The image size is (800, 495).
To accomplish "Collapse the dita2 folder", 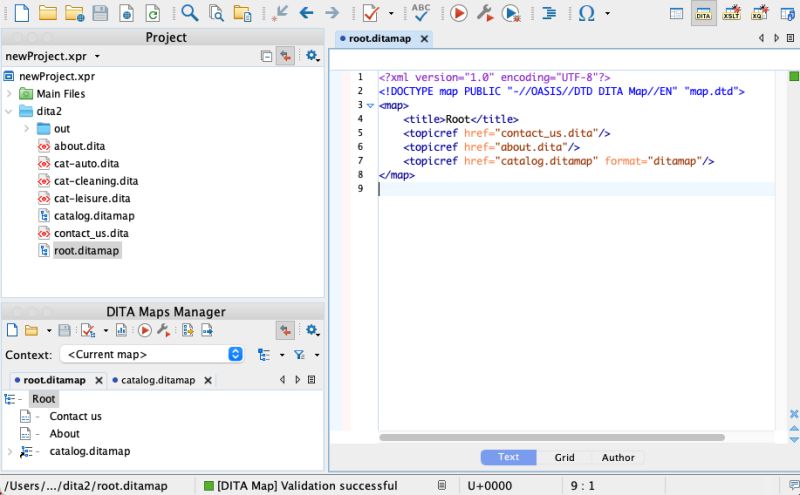I will [x=9, y=111].
